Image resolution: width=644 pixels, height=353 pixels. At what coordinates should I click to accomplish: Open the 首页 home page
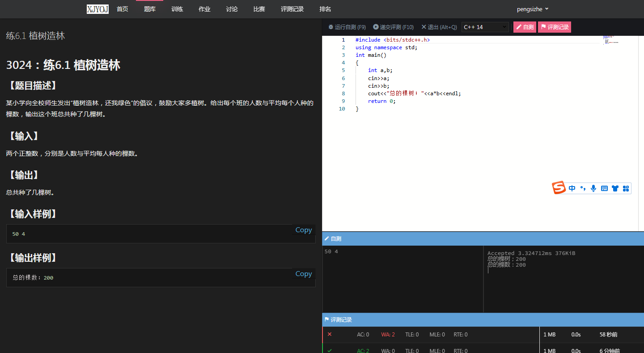pyautogui.click(x=123, y=9)
